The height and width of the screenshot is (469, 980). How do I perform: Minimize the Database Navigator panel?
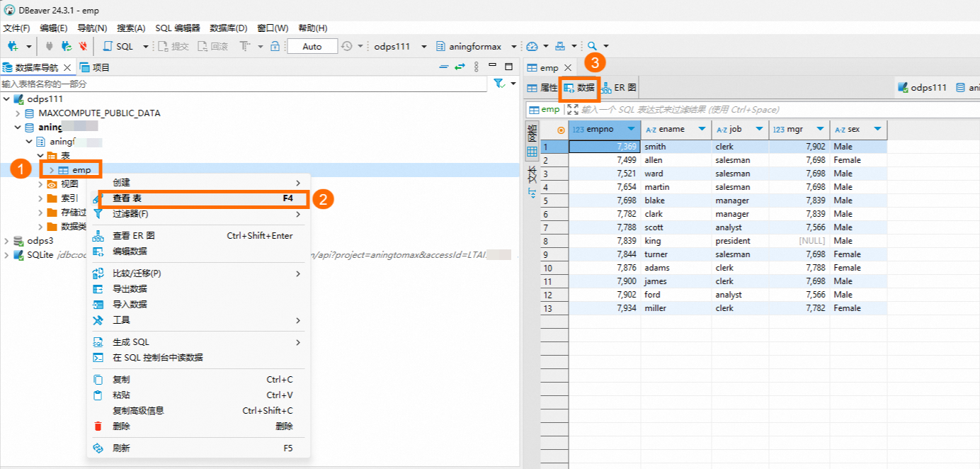click(x=493, y=67)
